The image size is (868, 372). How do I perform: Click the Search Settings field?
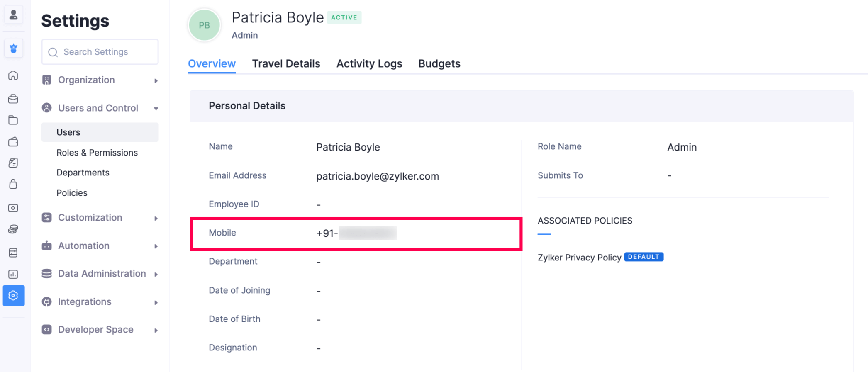click(x=100, y=52)
